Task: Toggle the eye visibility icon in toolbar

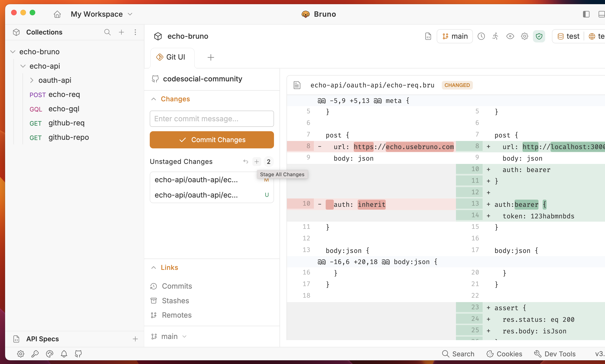Action: pos(510,36)
